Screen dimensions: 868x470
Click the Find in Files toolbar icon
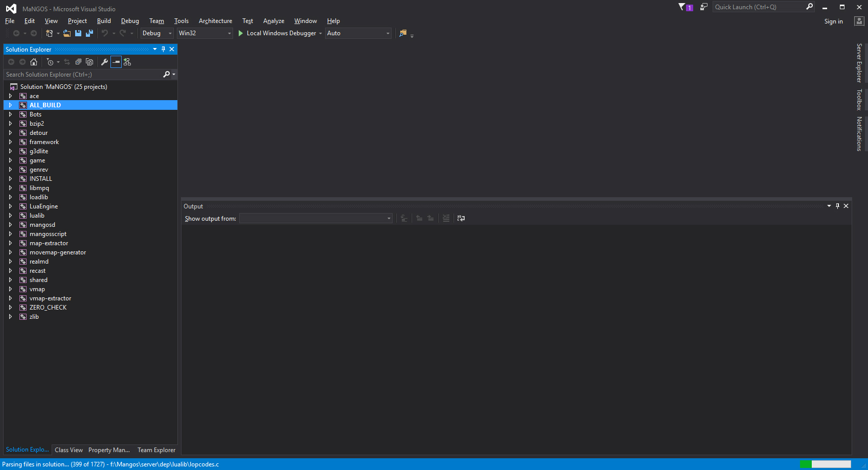pyautogui.click(x=403, y=33)
